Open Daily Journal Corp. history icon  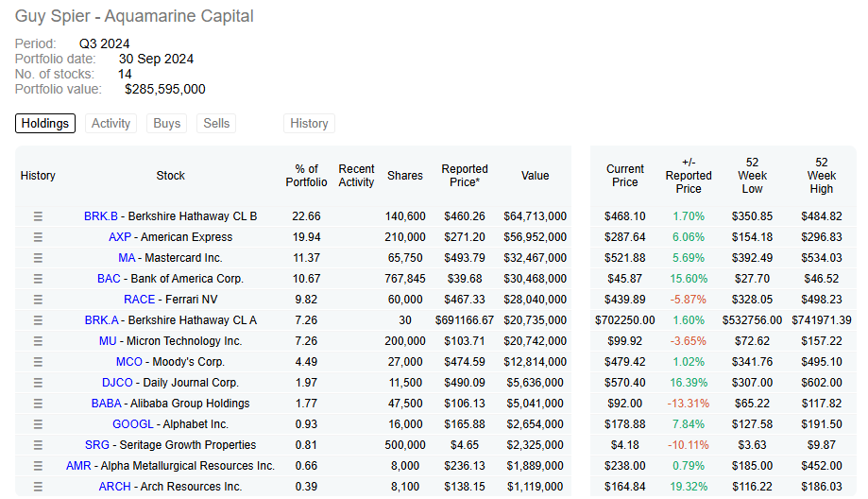pos(38,383)
